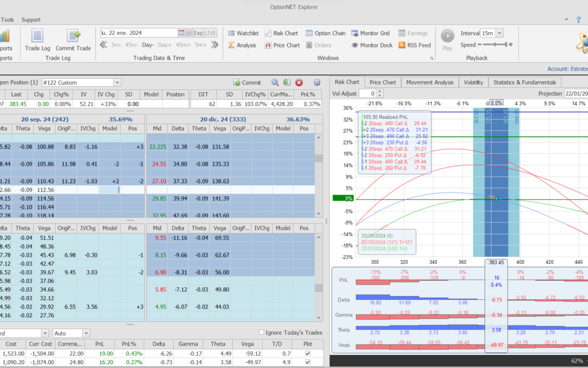Expand the #122 Custom position dropdown
Viewport: 588px width, 368px height.
point(117,82)
